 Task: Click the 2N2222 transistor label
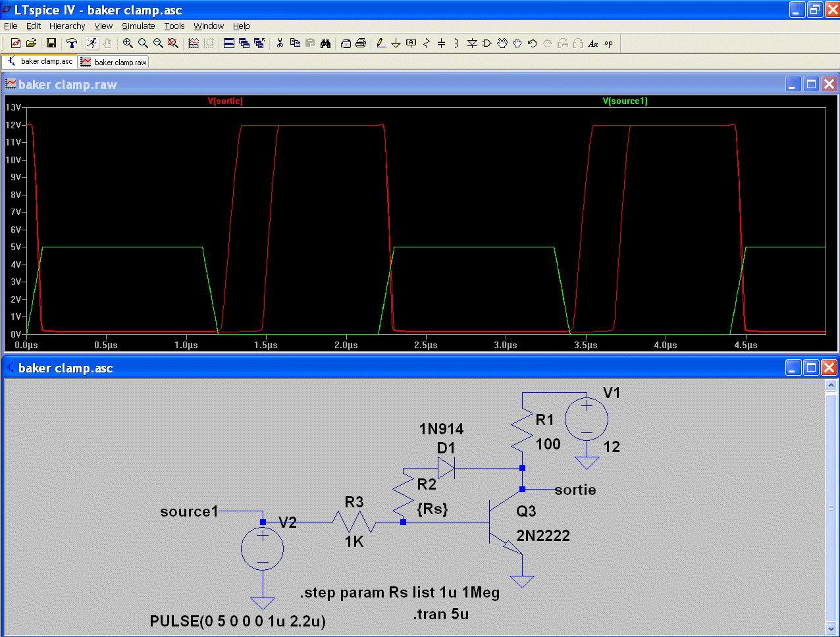click(x=543, y=536)
